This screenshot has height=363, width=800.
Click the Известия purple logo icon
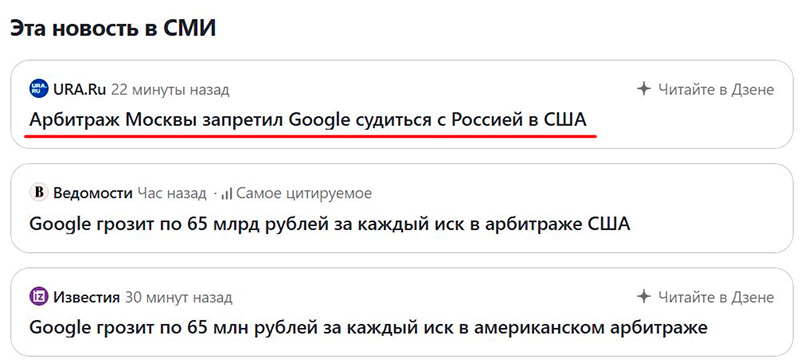point(39,297)
